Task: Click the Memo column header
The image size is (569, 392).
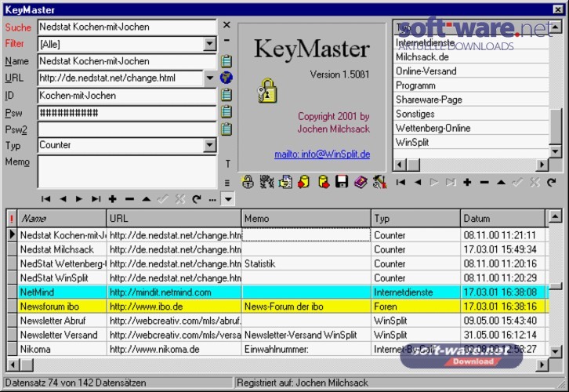Action: (x=306, y=218)
